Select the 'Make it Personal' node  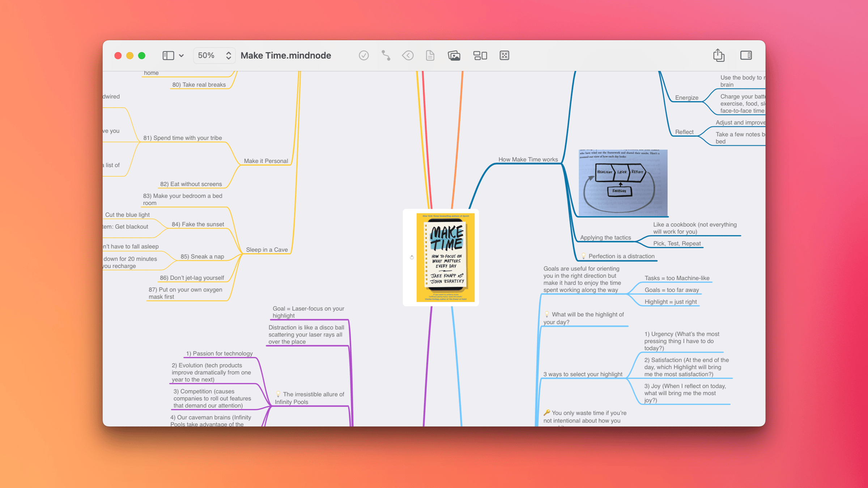266,161
